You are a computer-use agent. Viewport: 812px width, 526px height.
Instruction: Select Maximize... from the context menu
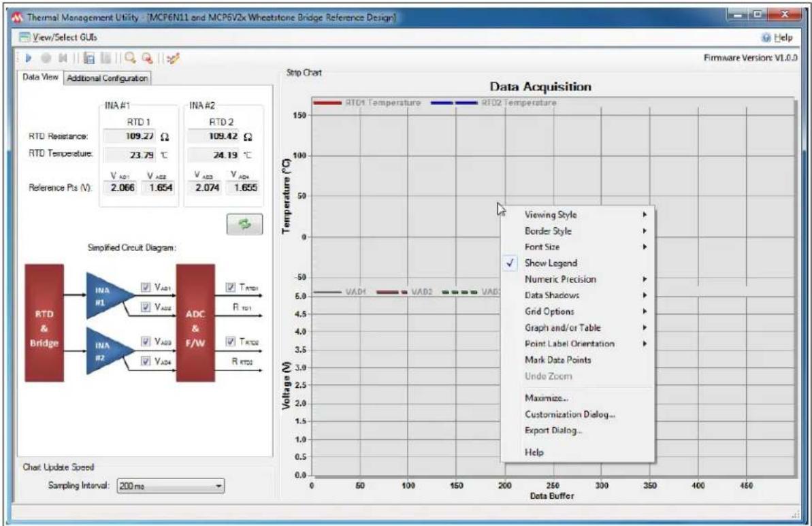547,398
